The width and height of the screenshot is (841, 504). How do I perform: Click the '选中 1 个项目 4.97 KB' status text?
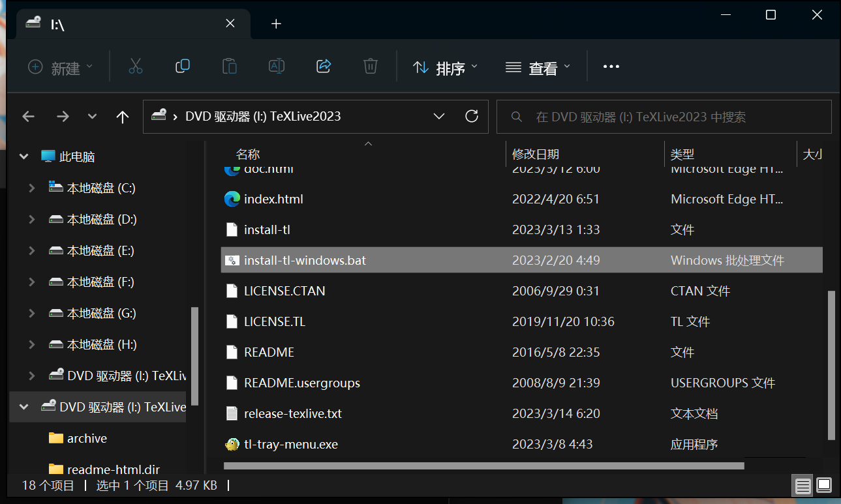click(x=157, y=485)
